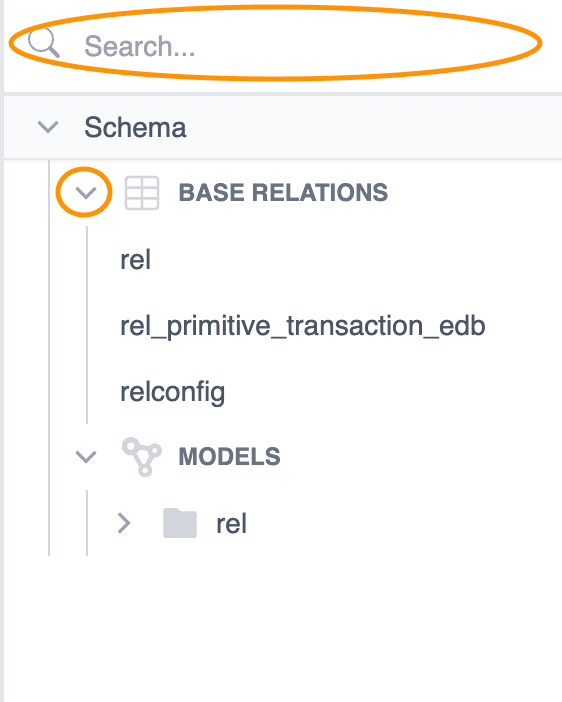Click the gray folder icon beside rel

coord(180,523)
